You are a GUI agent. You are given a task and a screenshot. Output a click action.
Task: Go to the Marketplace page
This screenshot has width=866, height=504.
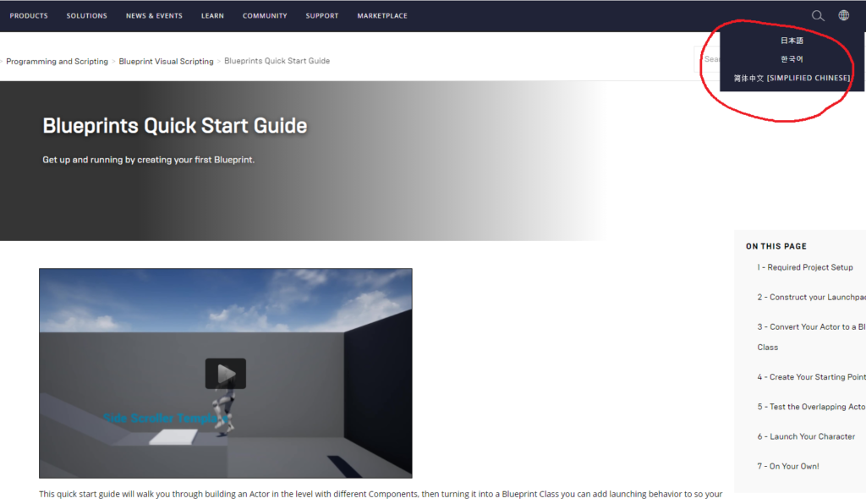[382, 16]
